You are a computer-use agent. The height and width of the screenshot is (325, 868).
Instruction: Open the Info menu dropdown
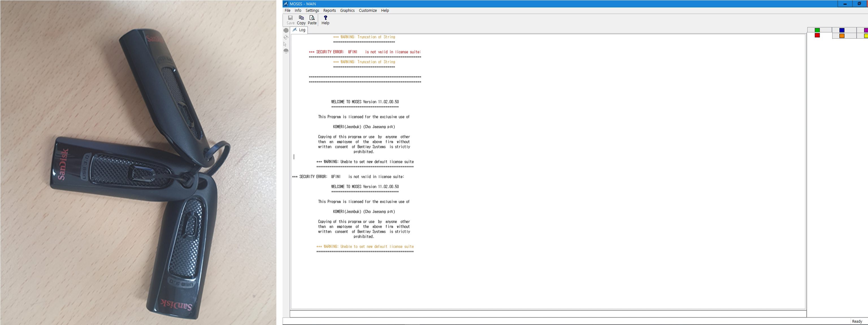(x=298, y=10)
